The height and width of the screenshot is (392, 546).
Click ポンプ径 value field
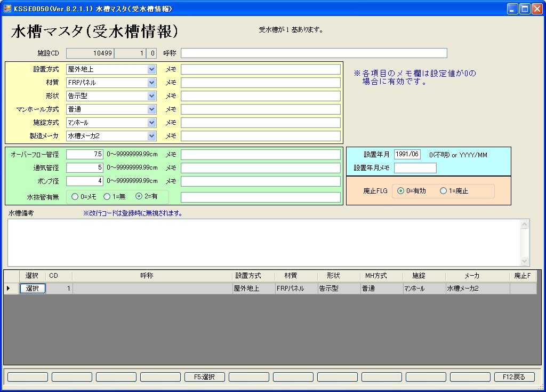pos(85,181)
